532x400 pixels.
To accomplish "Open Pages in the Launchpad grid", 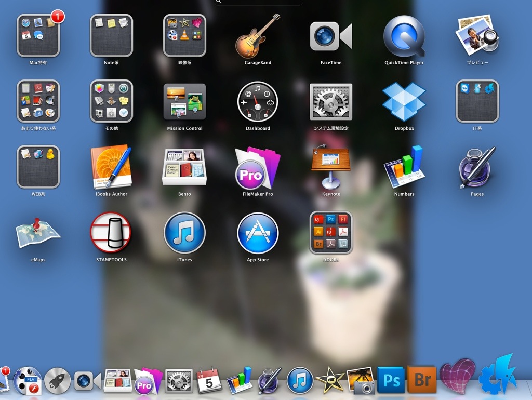I will [477, 168].
